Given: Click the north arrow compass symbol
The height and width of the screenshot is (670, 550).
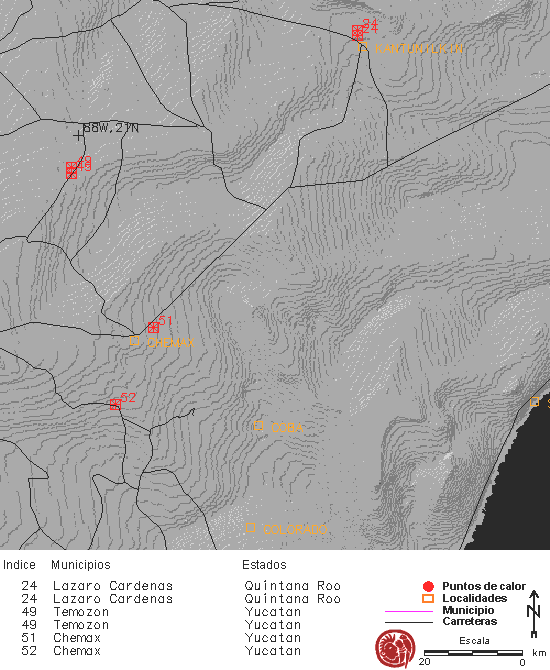Looking at the screenshot, I should [534, 614].
